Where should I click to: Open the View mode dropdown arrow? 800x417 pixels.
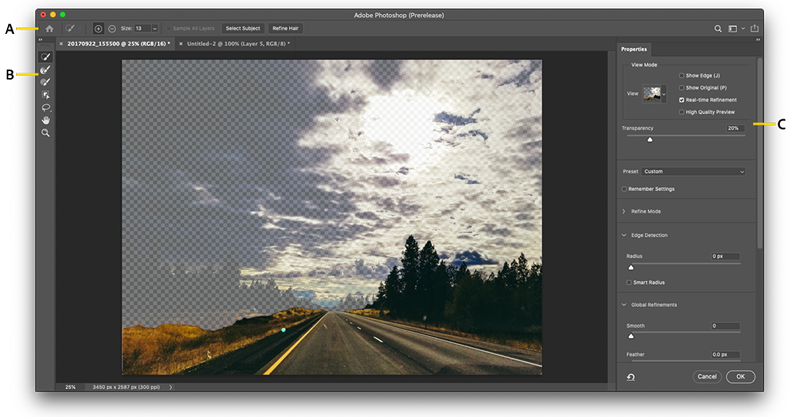tap(664, 94)
